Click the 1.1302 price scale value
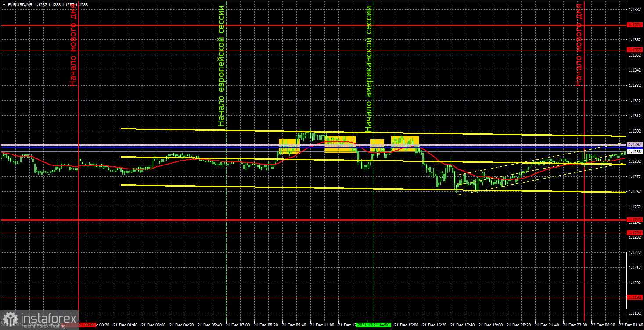Screen dimensions: 644x330 (x=635, y=131)
